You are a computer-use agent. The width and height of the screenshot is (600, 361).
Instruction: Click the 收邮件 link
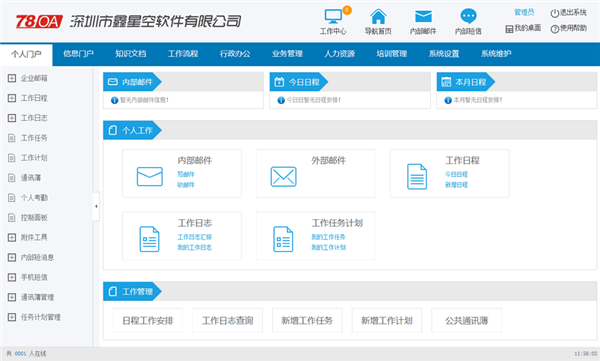click(x=186, y=185)
